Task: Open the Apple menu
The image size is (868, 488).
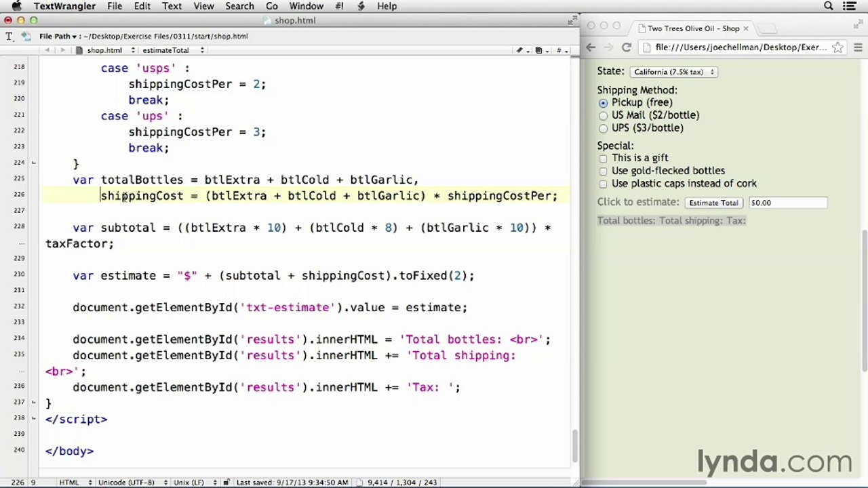Action: click(x=17, y=6)
